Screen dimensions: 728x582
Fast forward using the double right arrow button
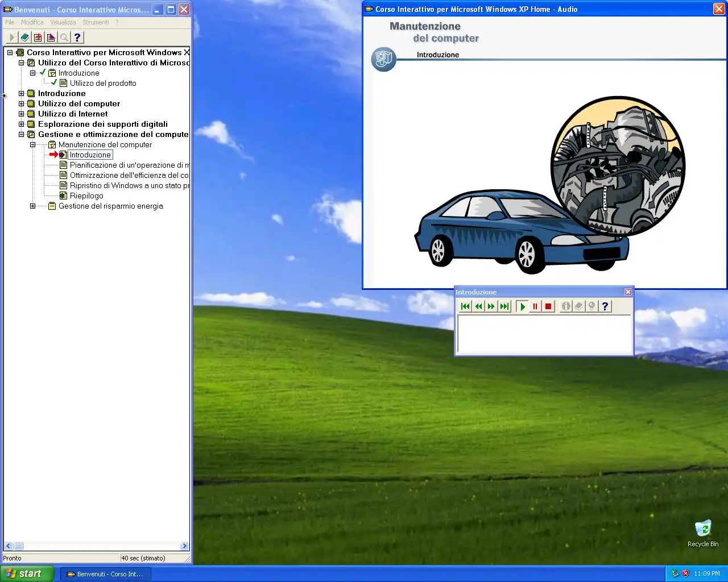click(x=491, y=306)
